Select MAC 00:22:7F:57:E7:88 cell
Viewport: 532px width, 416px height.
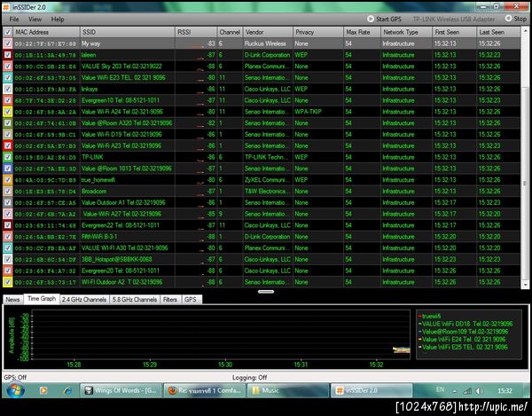(x=45, y=43)
